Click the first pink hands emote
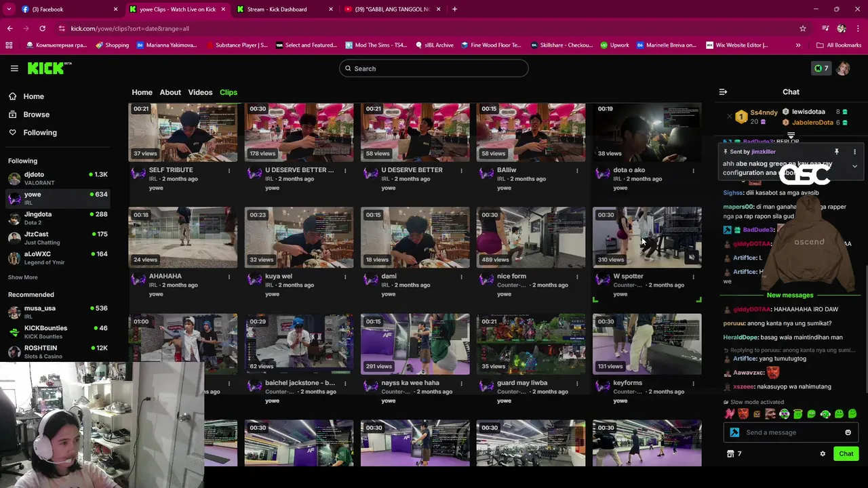This screenshot has width=868, height=488. 730,413
